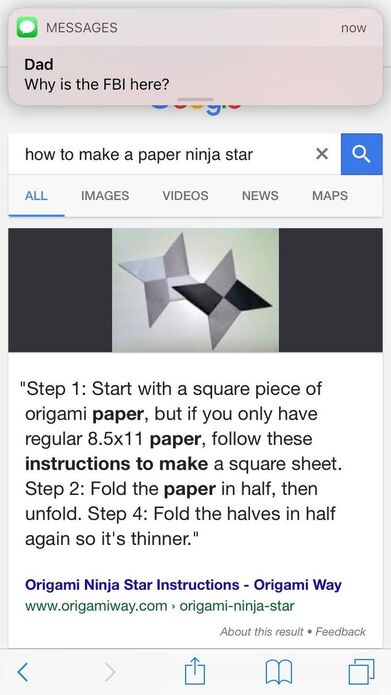Tap the blue search magnifier button
The image size is (391, 695).
[x=361, y=154]
